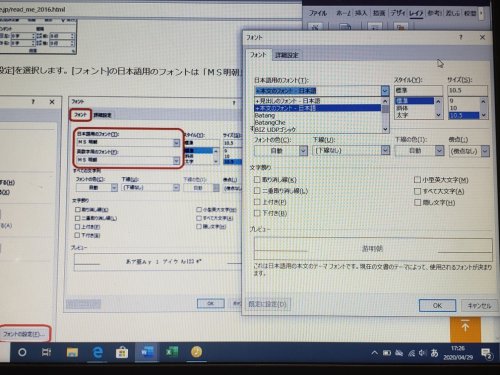This screenshot has width=500, height=375.
Task: Click size list scroll down arrow
Action: coord(484,115)
